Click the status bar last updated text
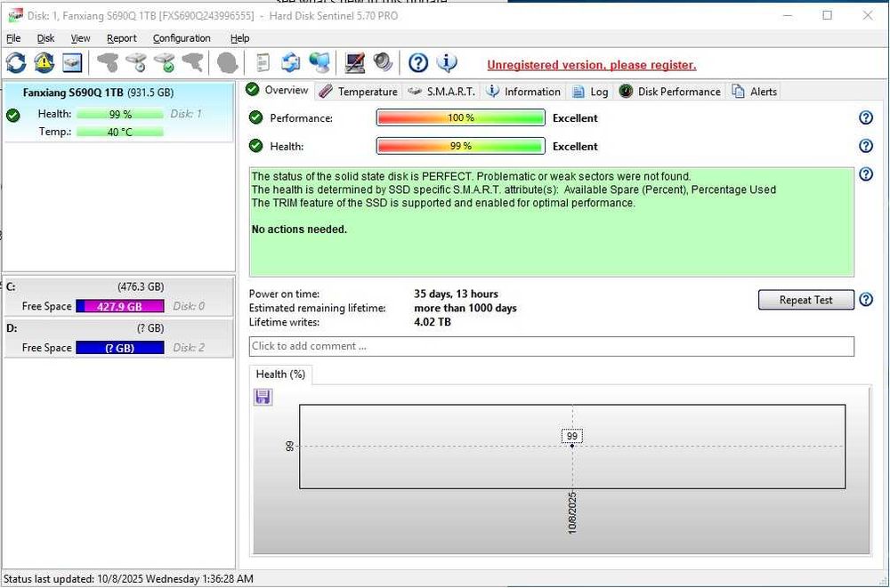The height and width of the screenshot is (588, 890). coord(128,579)
